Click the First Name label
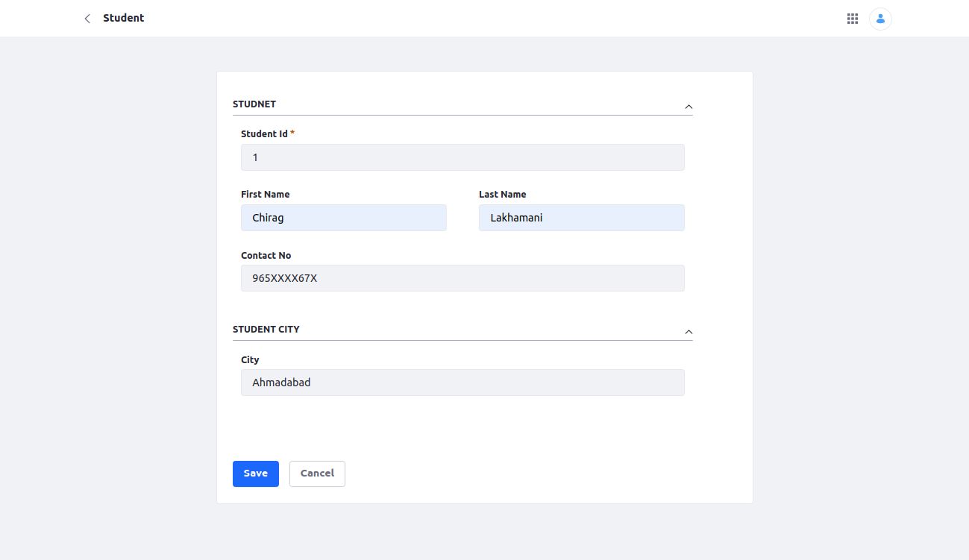Image resolution: width=969 pixels, height=560 pixels. [x=266, y=194]
